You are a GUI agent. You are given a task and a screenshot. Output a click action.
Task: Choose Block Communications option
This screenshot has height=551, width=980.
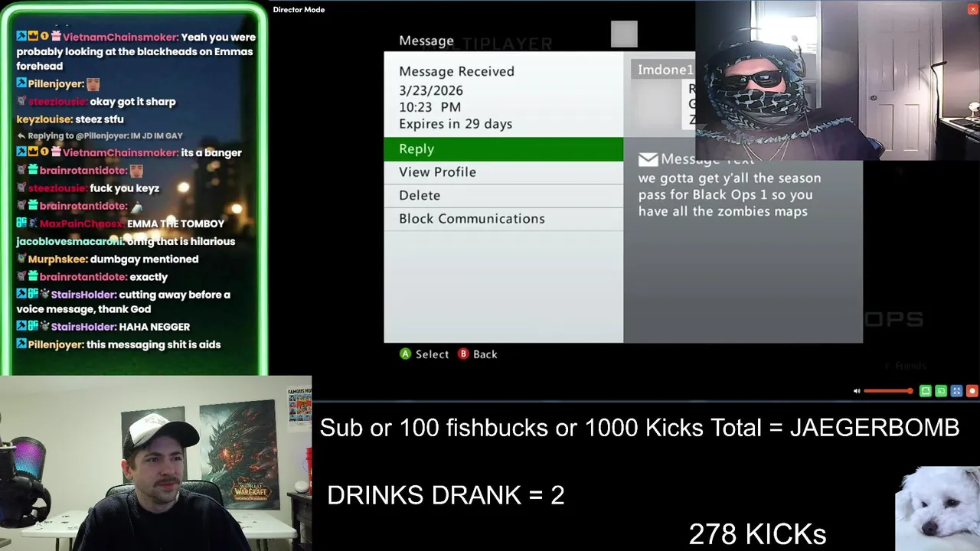[x=503, y=219]
